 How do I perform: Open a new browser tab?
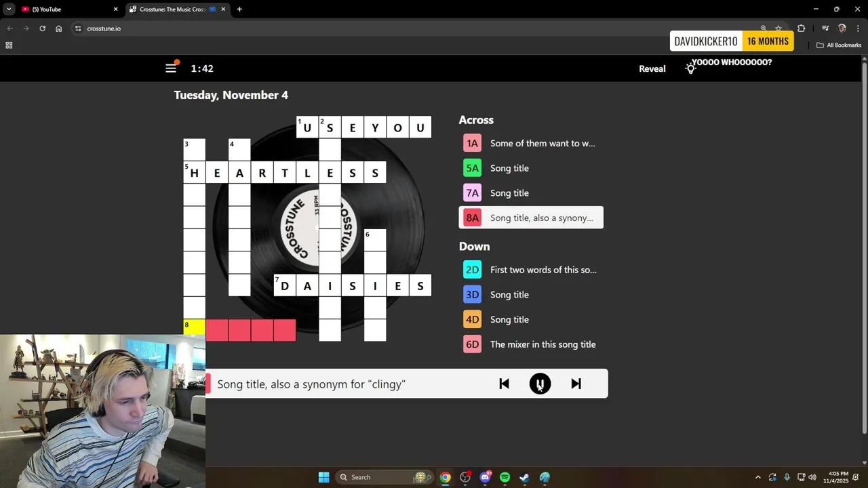(x=239, y=9)
